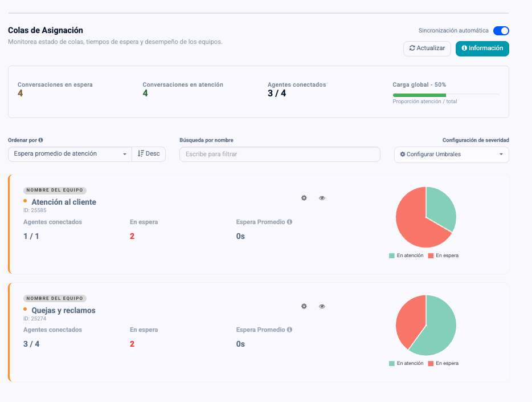
Task: Expand Configurar Umbrales dropdown
Action: click(451, 155)
